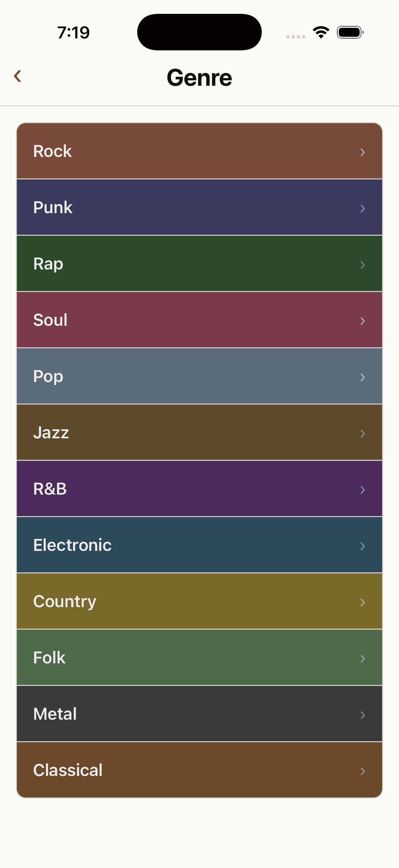This screenshot has height=868, width=399.
Task: Expand the Jazz genre chevron
Action: (x=363, y=433)
